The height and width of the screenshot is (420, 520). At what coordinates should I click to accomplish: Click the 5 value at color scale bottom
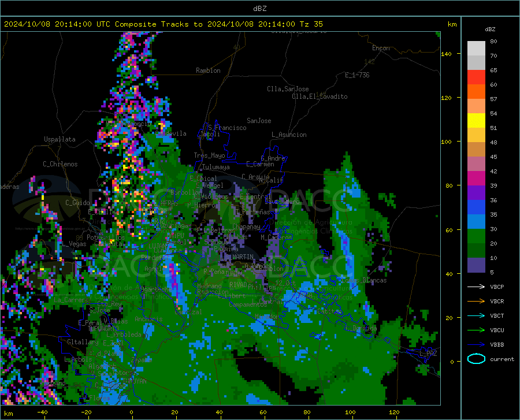point(492,273)
